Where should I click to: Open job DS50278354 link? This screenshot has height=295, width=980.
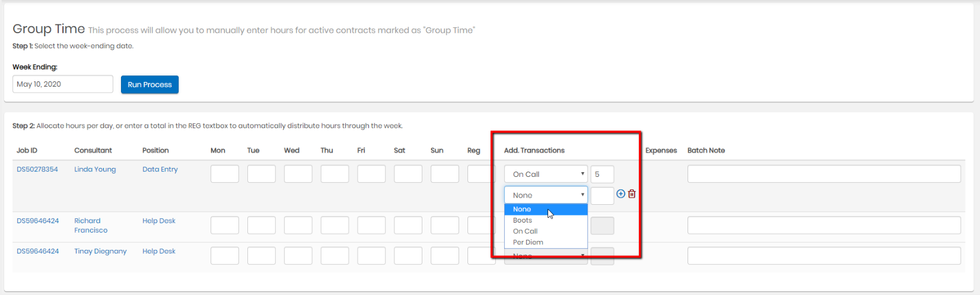37,169
